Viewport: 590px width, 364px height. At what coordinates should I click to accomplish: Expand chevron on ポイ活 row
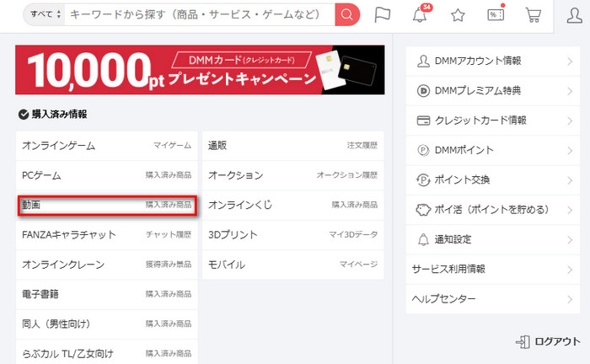[x=570, y=210]
